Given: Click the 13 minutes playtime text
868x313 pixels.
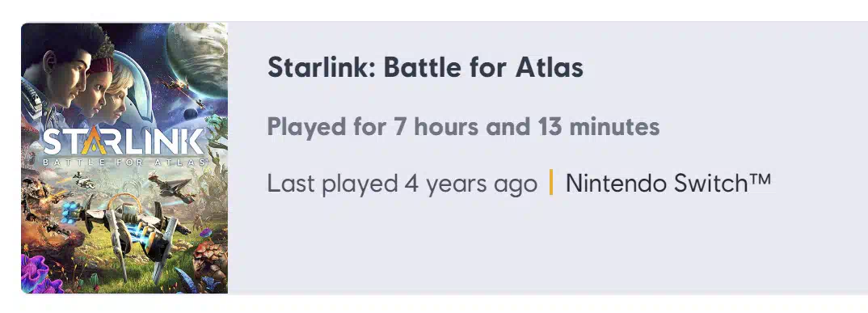Looking at the screenshot, I should click(598, 127).
